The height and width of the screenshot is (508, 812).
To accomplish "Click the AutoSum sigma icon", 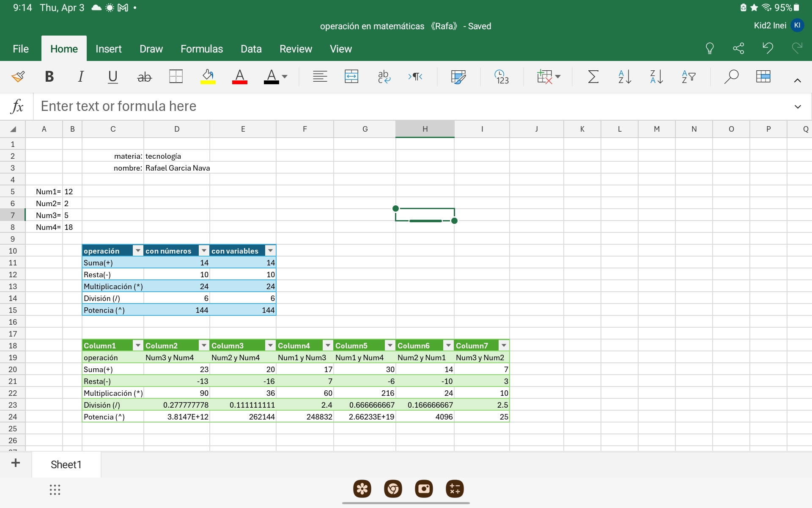I will click(593, 77).
